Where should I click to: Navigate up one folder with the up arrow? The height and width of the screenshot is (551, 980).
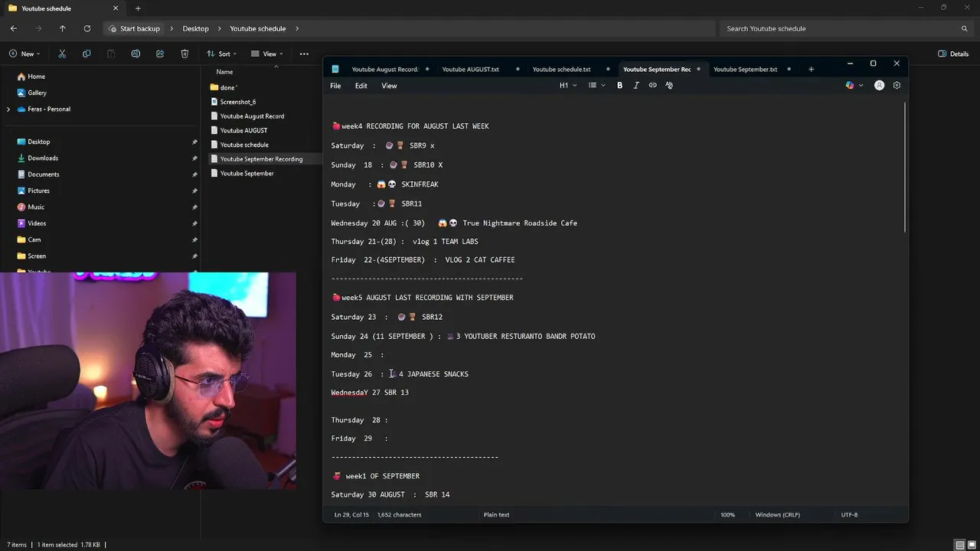63,28
